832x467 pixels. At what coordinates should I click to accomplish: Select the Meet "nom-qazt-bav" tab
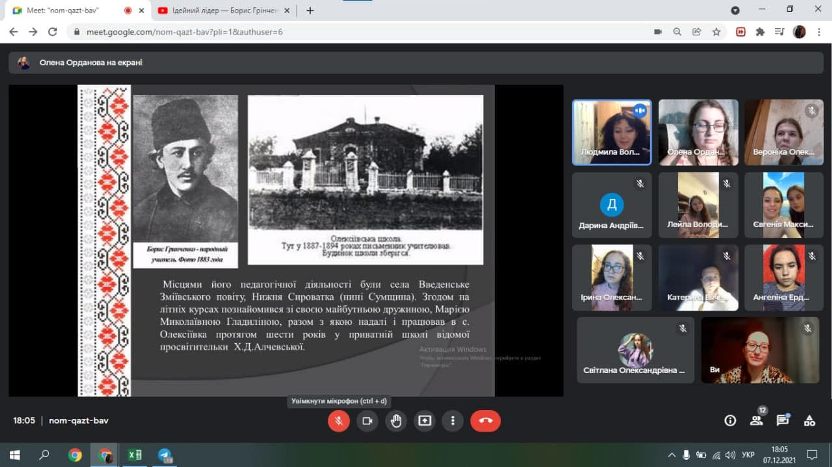(x=65, y=10)
